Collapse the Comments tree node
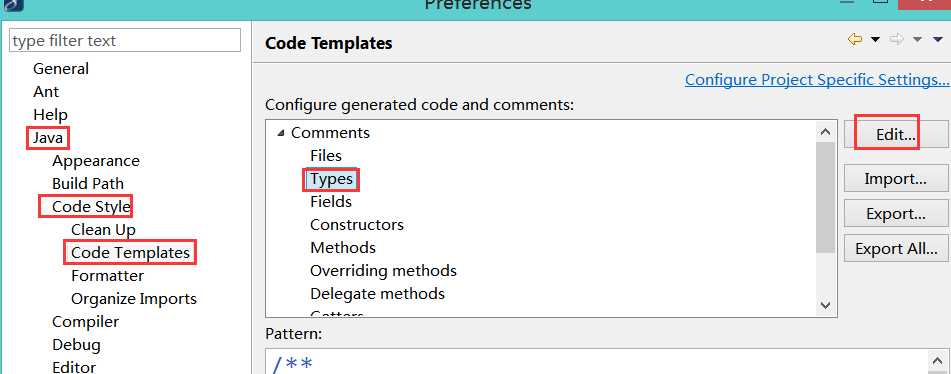951x374 pixels. [x=280, y=133]
